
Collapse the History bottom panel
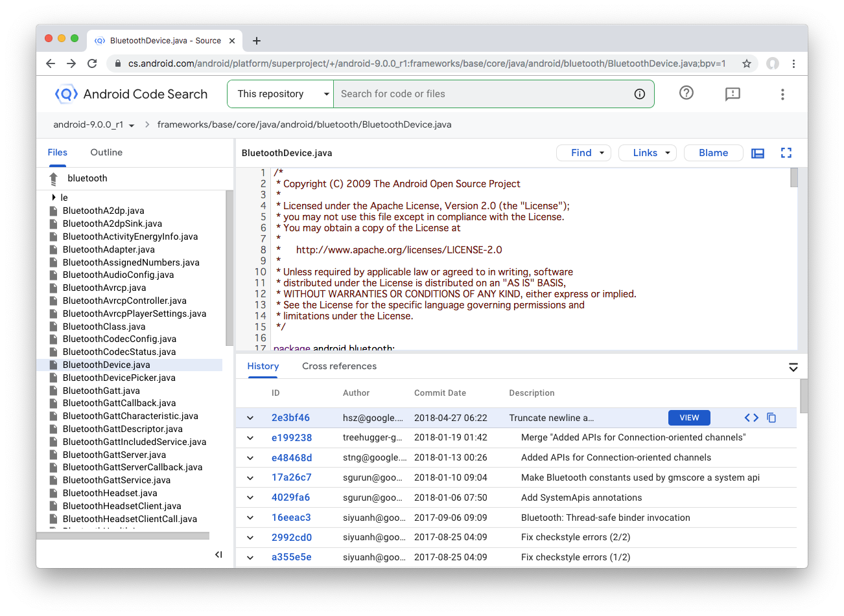point(793,367)
